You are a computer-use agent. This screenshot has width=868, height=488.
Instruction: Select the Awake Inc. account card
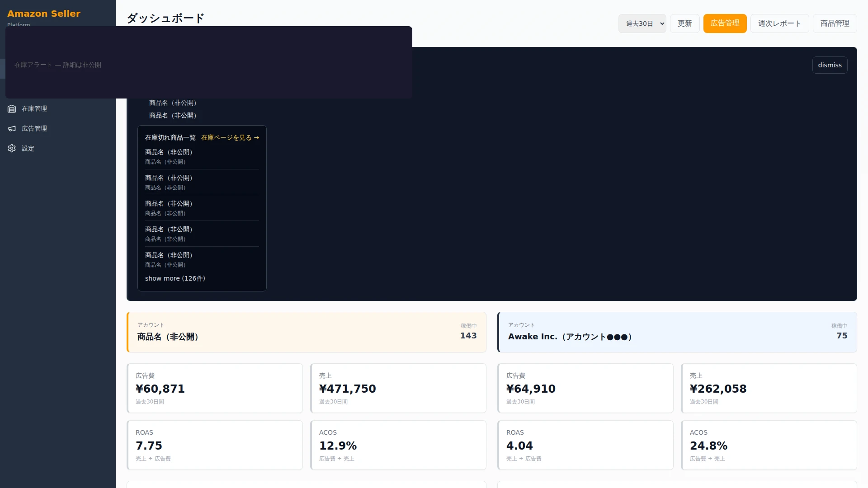677,332
